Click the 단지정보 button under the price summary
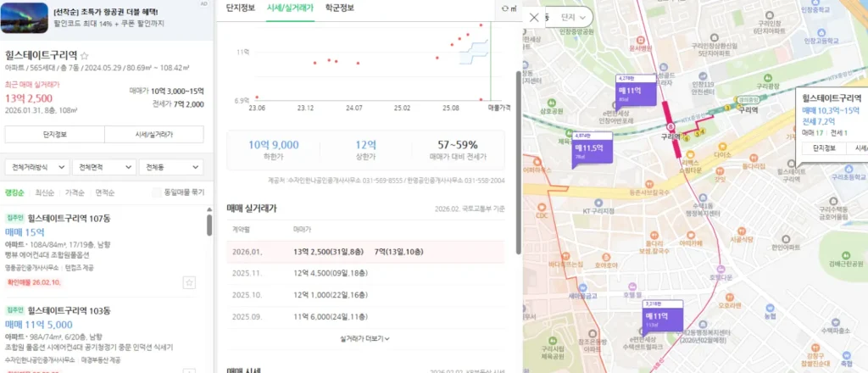 (x=54, y=135)
